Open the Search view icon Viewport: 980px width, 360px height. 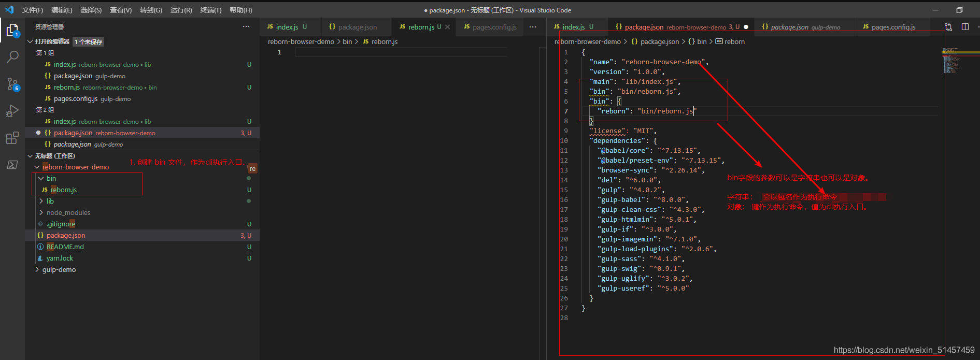(x=12, y=57)
